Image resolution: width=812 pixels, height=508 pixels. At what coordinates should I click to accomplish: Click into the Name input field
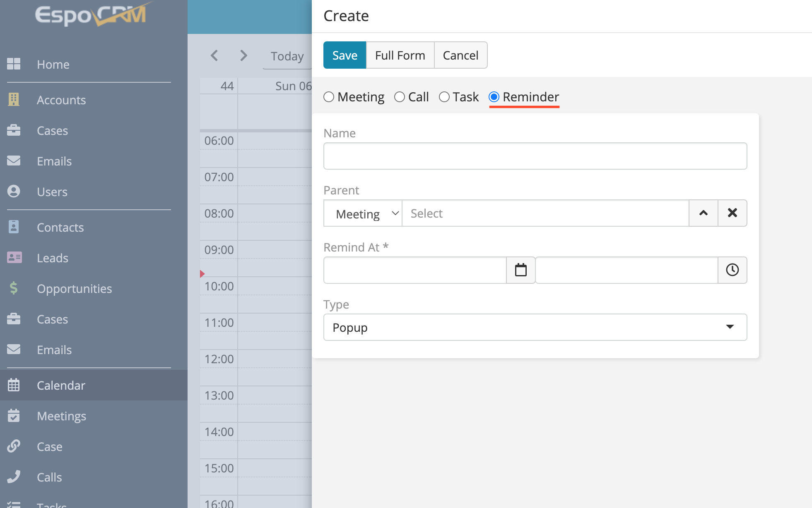(535, 156)
